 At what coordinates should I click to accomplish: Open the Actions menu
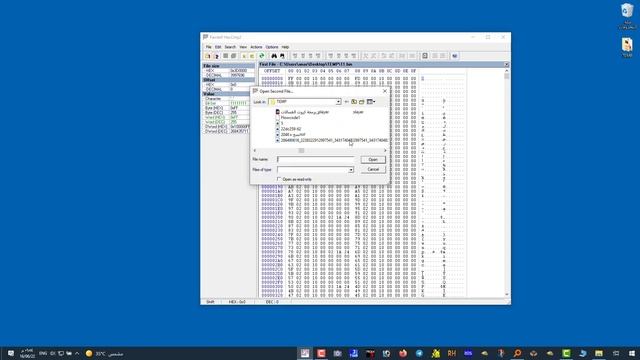(x=256, y=47)
